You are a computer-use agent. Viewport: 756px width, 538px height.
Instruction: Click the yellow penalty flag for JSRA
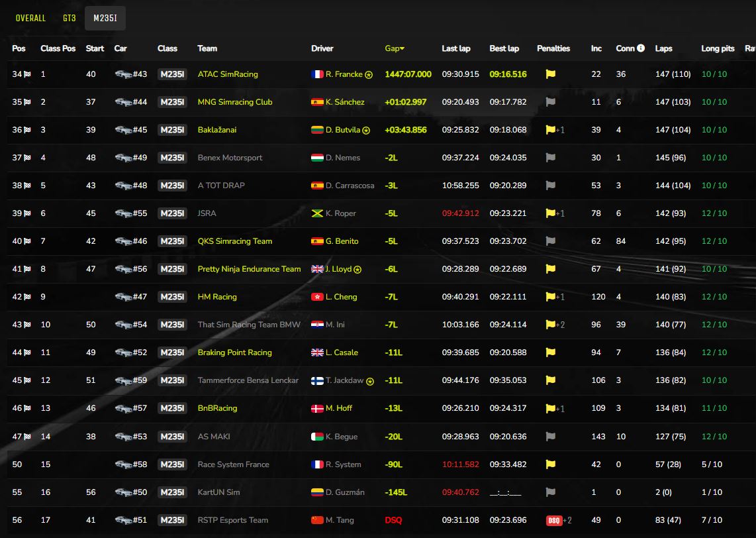[551, 213]
